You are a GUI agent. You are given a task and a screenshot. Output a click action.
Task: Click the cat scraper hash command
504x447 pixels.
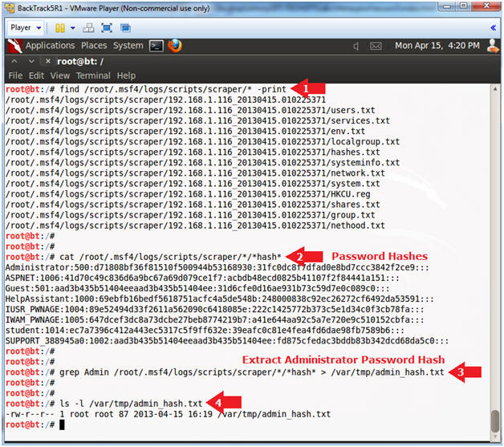170,257
